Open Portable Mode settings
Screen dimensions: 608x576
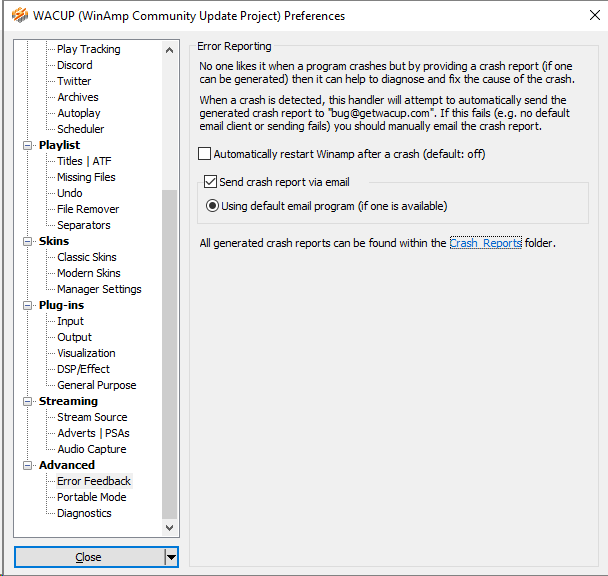pyautogui.click(x=92, y=497)
